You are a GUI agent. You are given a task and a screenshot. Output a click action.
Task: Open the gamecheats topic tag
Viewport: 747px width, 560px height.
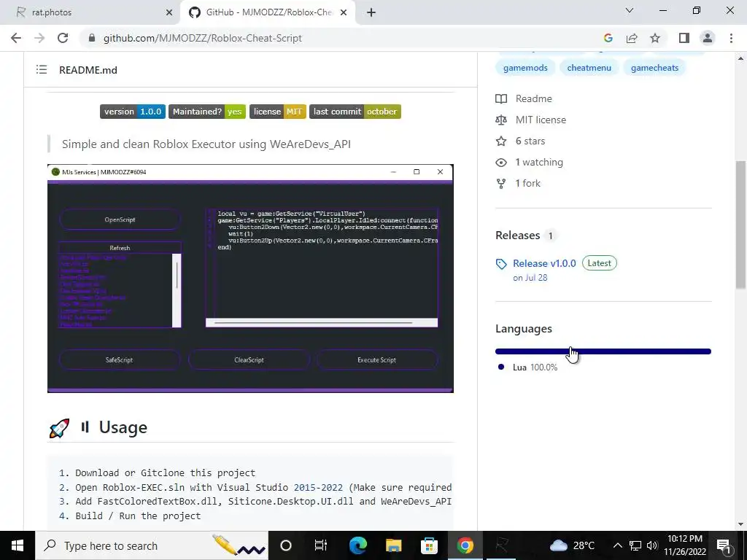654,68
